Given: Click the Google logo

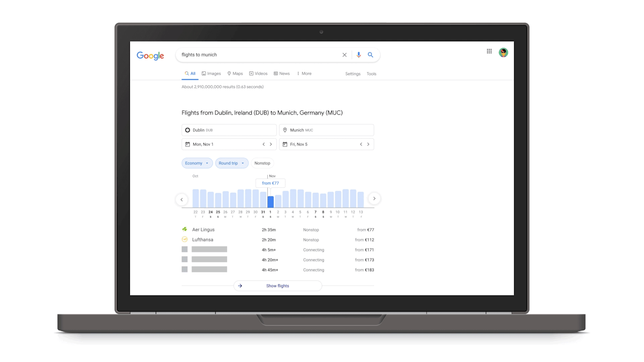Looking at the screenshot, I should pos(150,56).
